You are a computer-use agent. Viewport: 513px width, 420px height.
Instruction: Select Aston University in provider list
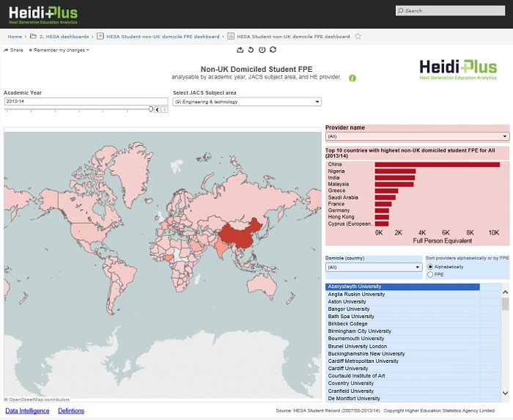413,301
